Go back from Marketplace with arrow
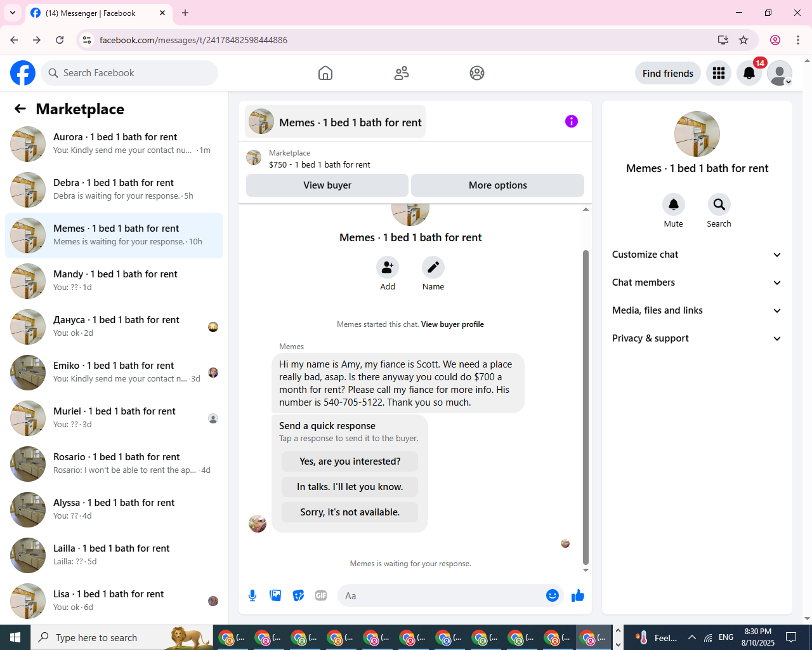This screenshot has height=650, width=812. coord(20,109)
